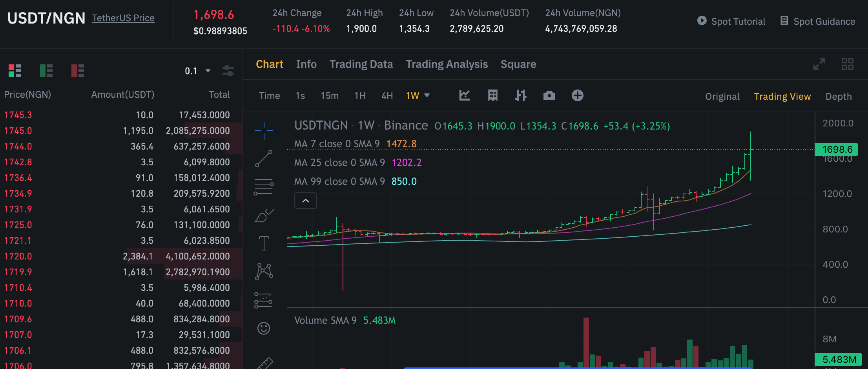This screenshot has height=369, width=868.
Task: Show buy orders only order book view
Action: pyautogui.click(x=46, y=71)
